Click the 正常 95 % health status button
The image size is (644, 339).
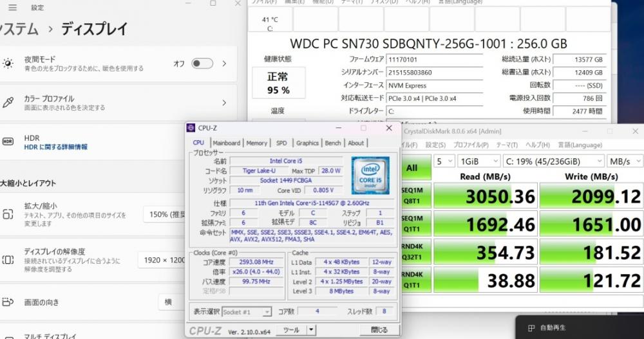click(278, 83)
